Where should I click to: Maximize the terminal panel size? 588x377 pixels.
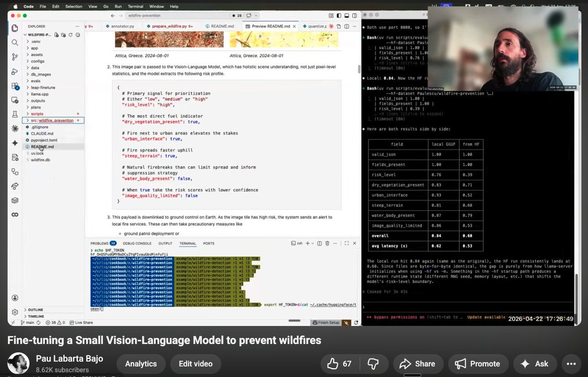(346, 243)
